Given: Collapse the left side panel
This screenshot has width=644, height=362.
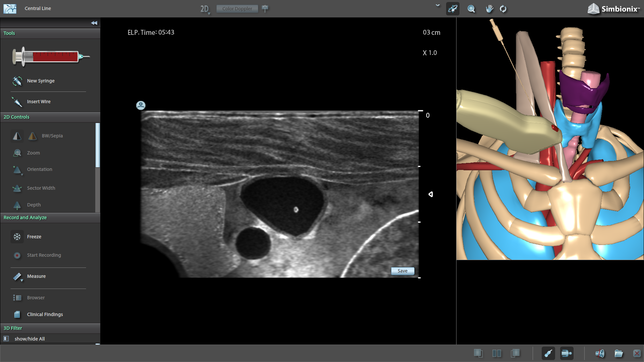Looking at the screenshot, I should 94,23.
